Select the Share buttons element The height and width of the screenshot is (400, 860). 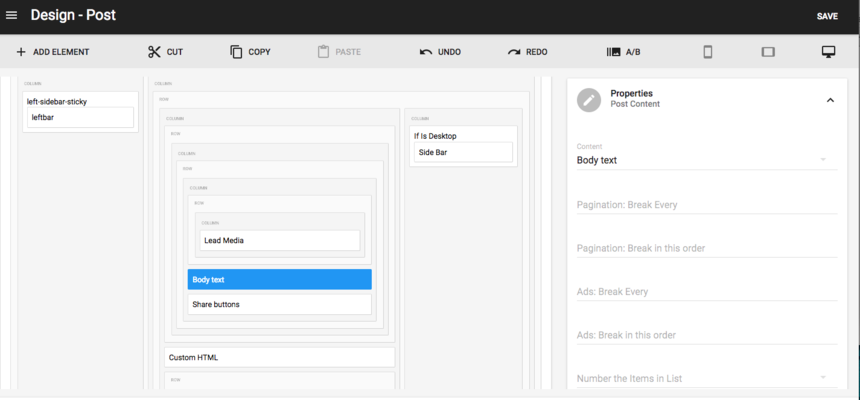click(279, 304)
